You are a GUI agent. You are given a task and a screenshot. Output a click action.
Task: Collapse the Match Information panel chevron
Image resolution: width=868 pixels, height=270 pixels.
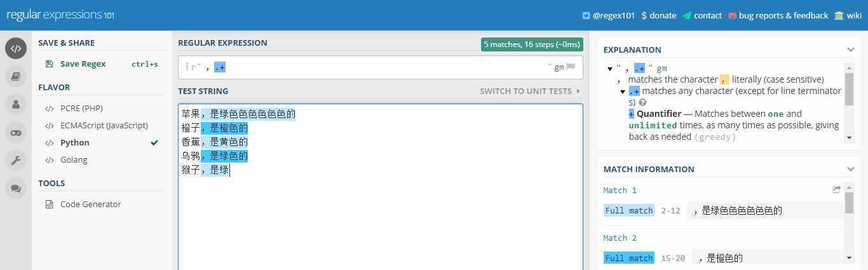click(x=850, y=169)
